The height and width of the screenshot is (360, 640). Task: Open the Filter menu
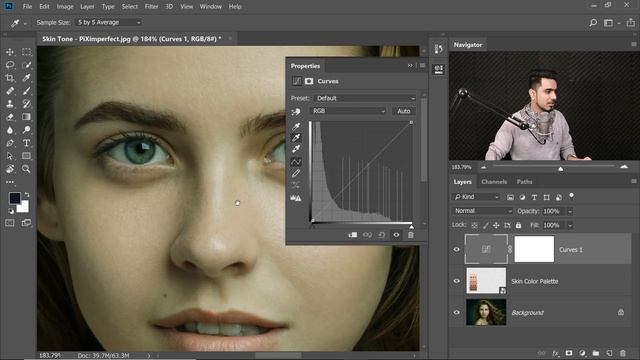151,7
